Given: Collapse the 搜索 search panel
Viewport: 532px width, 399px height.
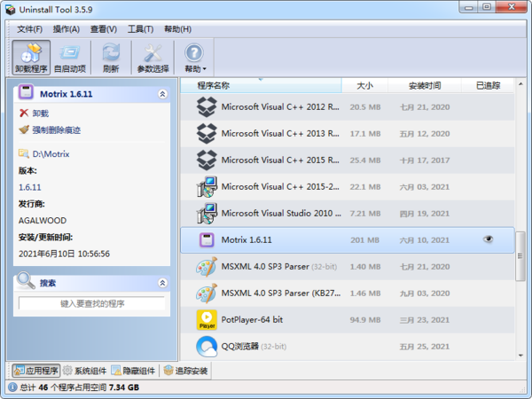Looking at the screenshot, I should (162, 283).
